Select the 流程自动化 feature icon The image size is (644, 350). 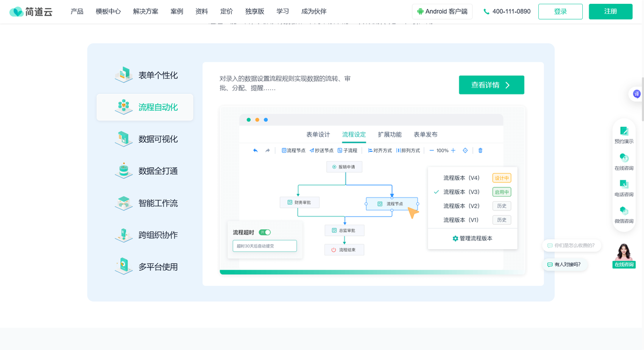(123, 106)
